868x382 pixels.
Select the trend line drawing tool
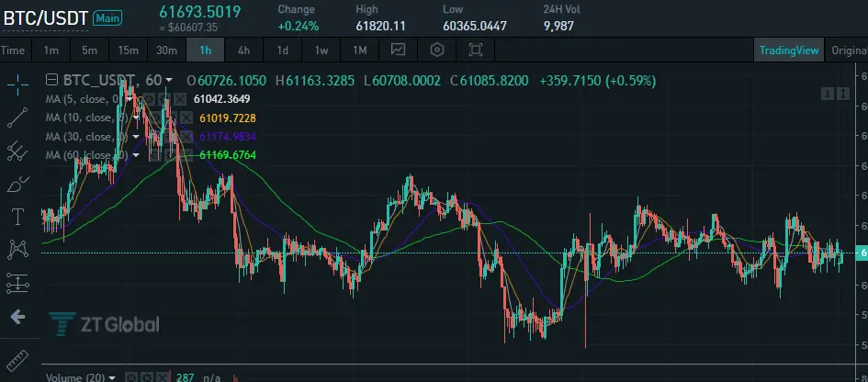click(x=17, y=118)
